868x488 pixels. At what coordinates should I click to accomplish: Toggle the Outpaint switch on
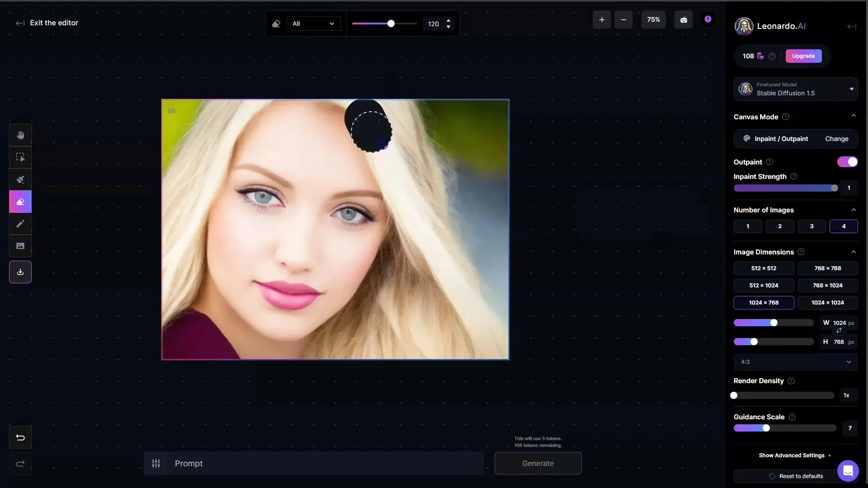coord(847,161)
